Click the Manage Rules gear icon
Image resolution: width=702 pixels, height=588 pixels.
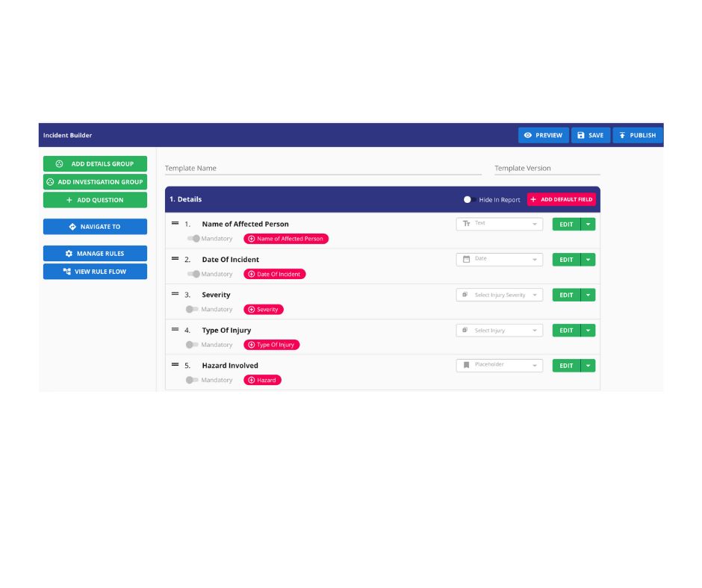tap(69, 253)
